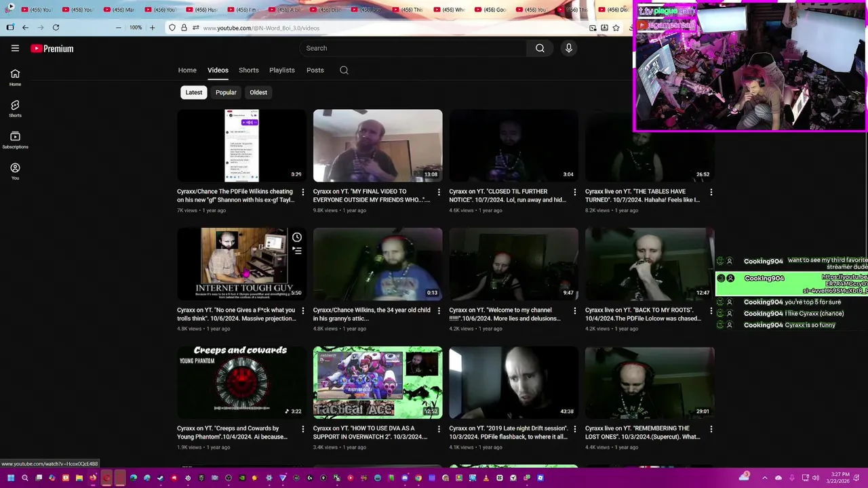This screenshot has height=488, width=868.
Task: Open options for '2019 Late night Drift session' video
Action: pos(575,429)
